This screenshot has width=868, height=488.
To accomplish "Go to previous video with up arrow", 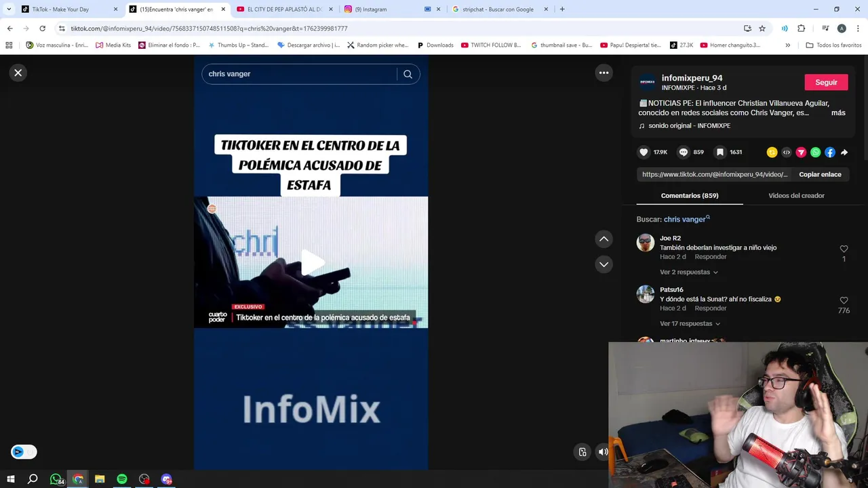I will point(604,239).
